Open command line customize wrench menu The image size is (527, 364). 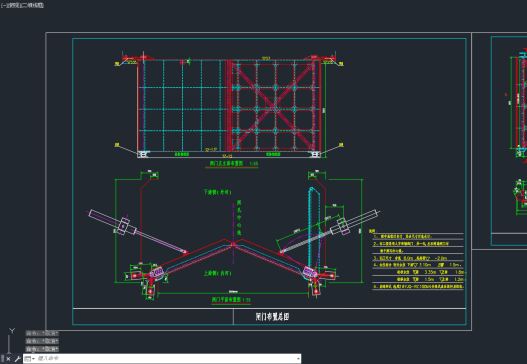[17, 359]
